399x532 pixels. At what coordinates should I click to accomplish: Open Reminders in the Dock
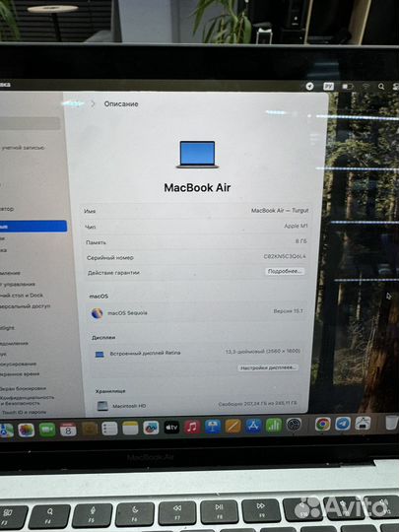pos(109,429)
